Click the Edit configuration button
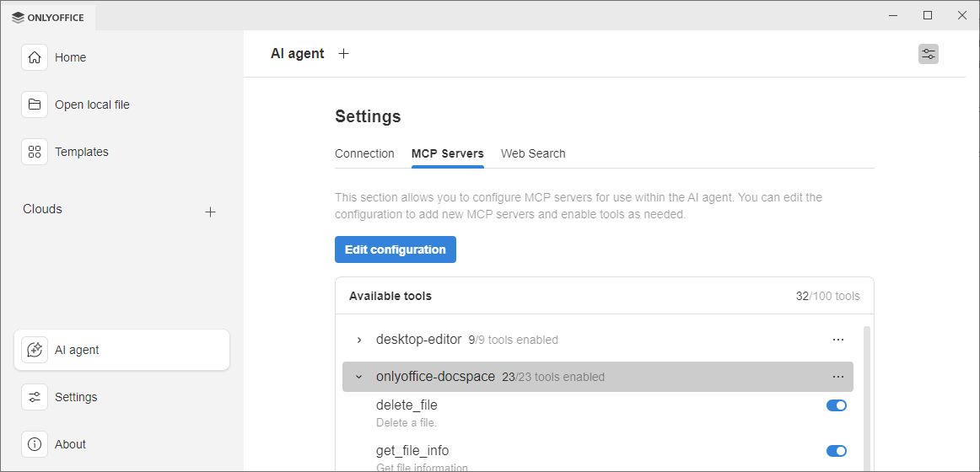Screen dimensions: 980x472 396,249
